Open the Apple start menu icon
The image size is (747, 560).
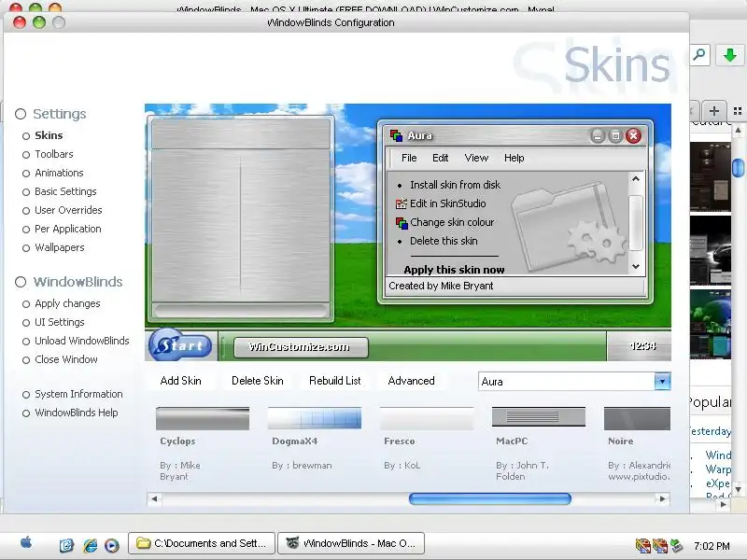click(x=27, y=542)
